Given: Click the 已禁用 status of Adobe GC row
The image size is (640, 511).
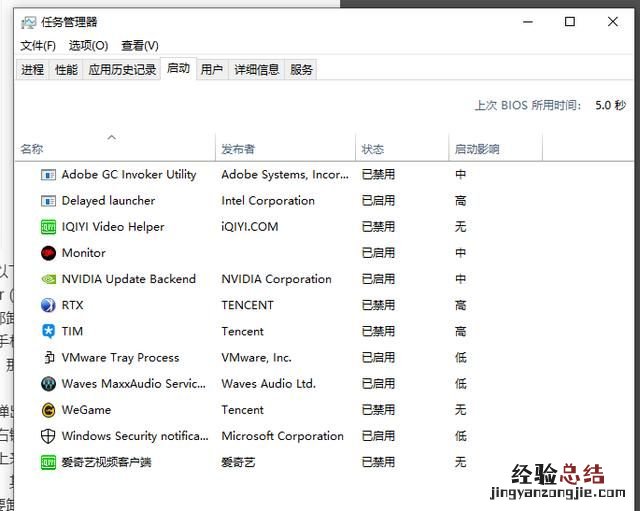Looking at the screenshot, I should (378, 175).
